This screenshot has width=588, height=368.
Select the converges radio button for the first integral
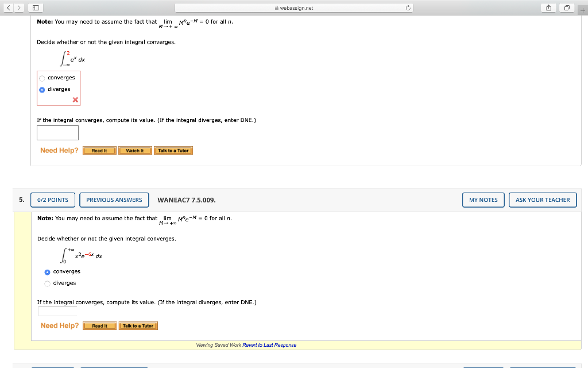[41, 77]
